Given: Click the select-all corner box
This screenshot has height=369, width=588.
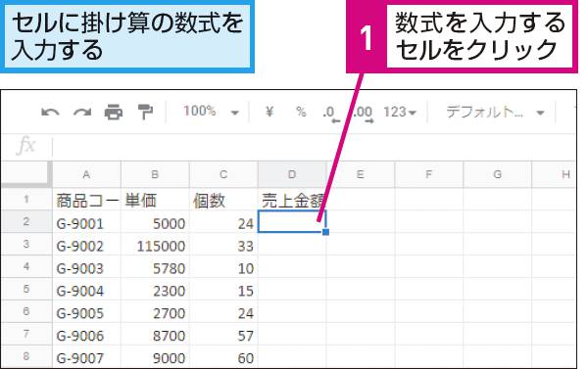Looking at the screenshot, I should (26, 174).
